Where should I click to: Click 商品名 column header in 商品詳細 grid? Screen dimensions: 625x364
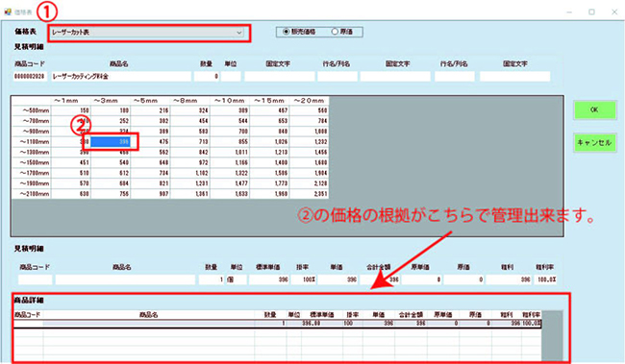click(x=149, y=315)
